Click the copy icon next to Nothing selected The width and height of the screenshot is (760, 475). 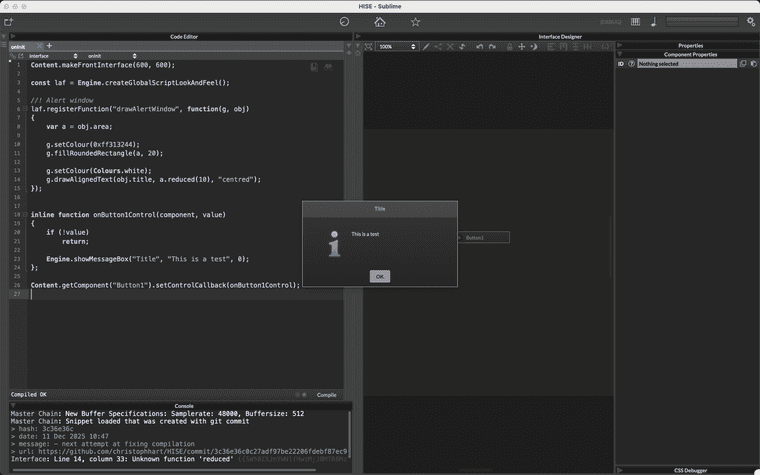click(743, 63)
